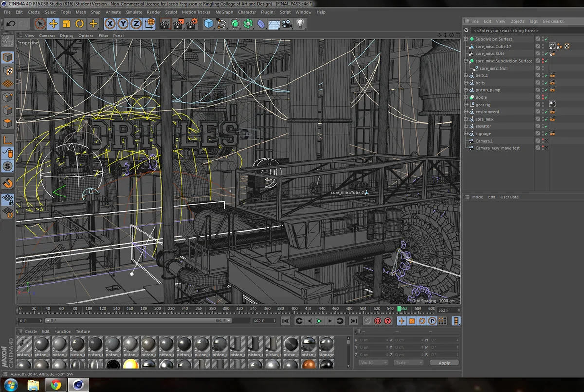This screenshot has height=392, width=584.
Task: Activate the Move tool
Action: (x=54, y=23)
